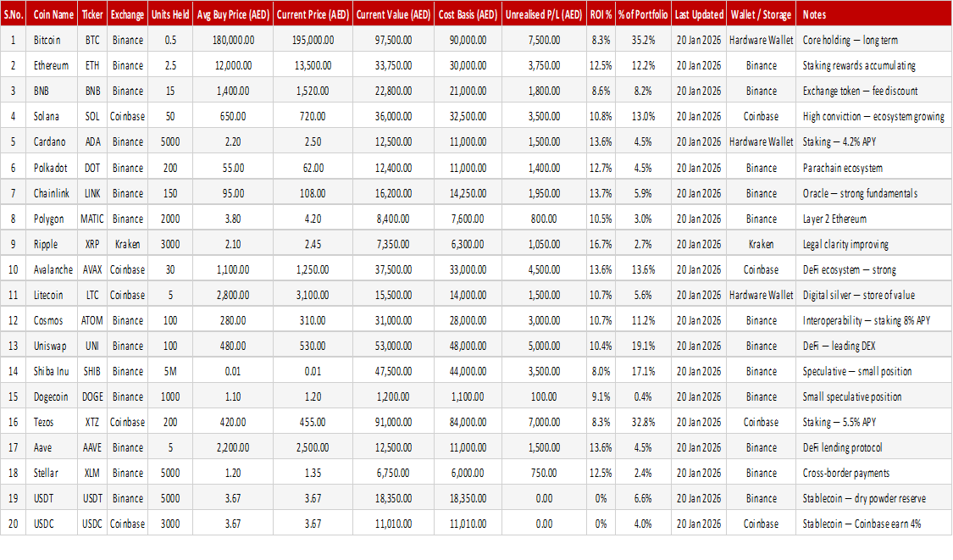Image resolution: width=953 pixels, height=560 pixels.
Task: Select the Cost Basis (AED) header
Action: tap(468, 14)
